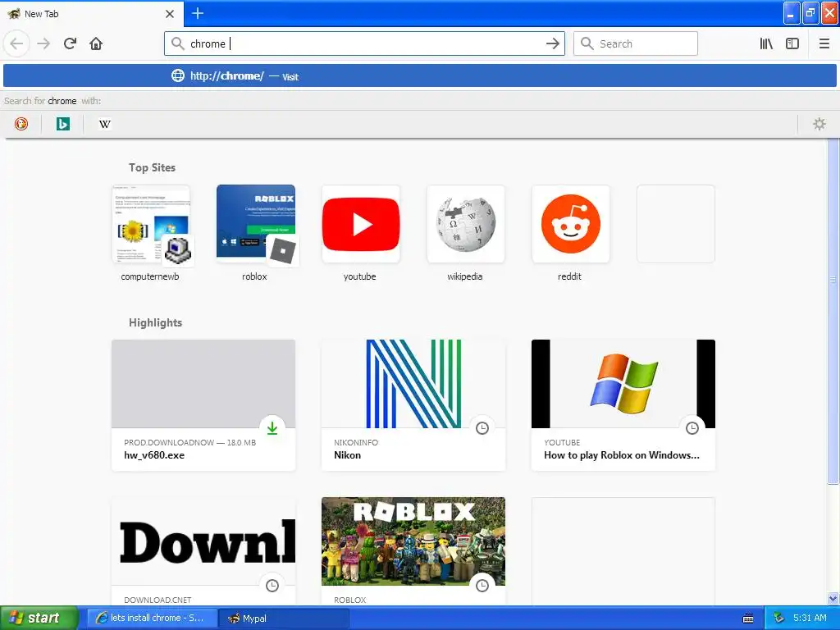Open the Nikon highlight card
Screen dimensions: 840x630
[x=413, y=405]
